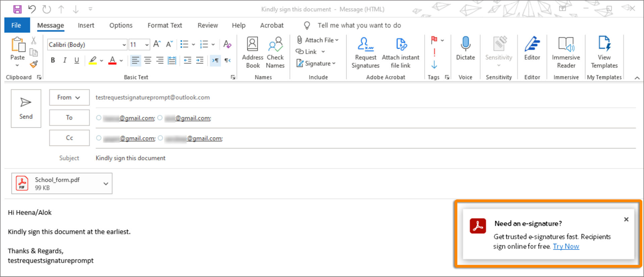Viewport: 644px width, 277px height.
Task: Increase paragraph indent
Action: click(x=200, y=60)
